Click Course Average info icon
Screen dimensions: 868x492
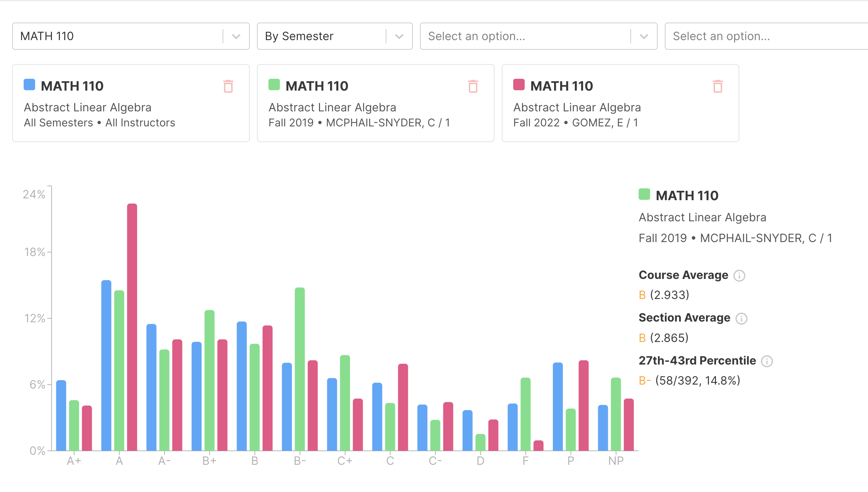pos(739,275)
